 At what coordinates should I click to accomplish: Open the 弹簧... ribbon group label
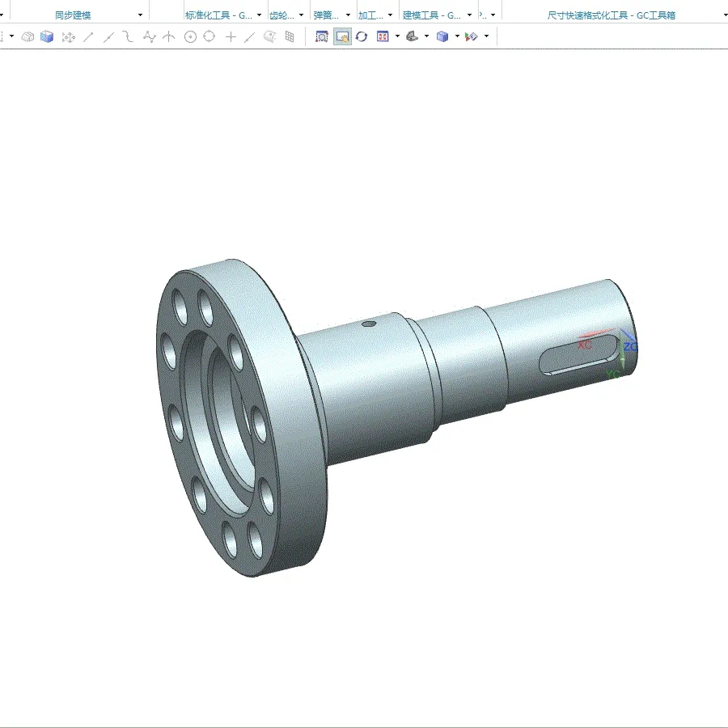[327, 15]
